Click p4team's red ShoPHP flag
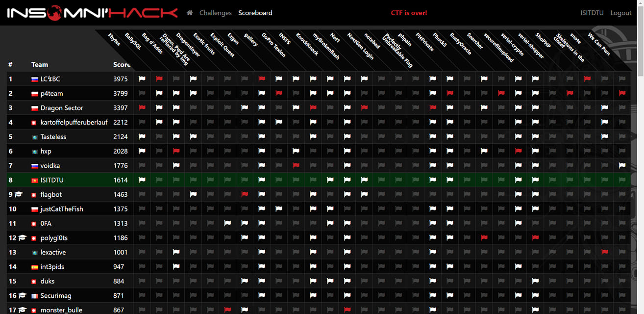 (x=570, y=93)
